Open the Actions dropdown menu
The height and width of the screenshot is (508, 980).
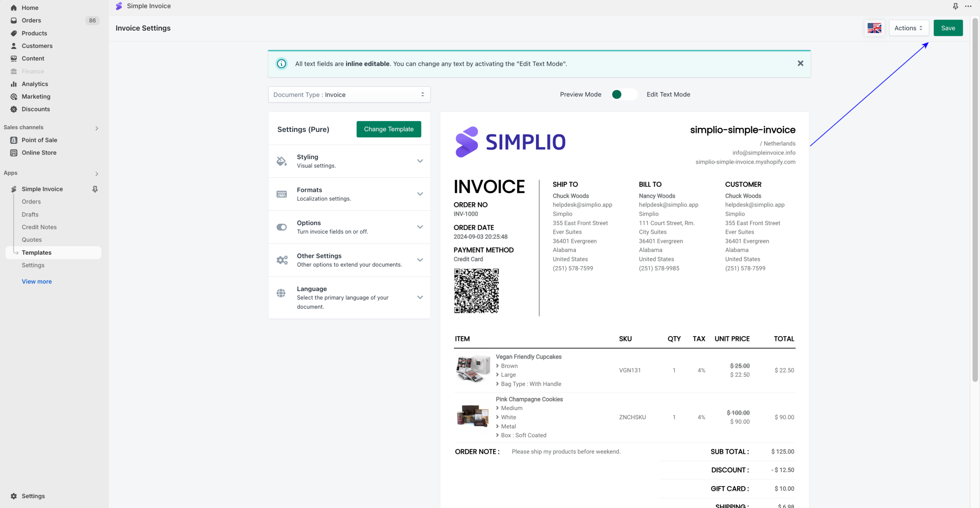[908, 28]
